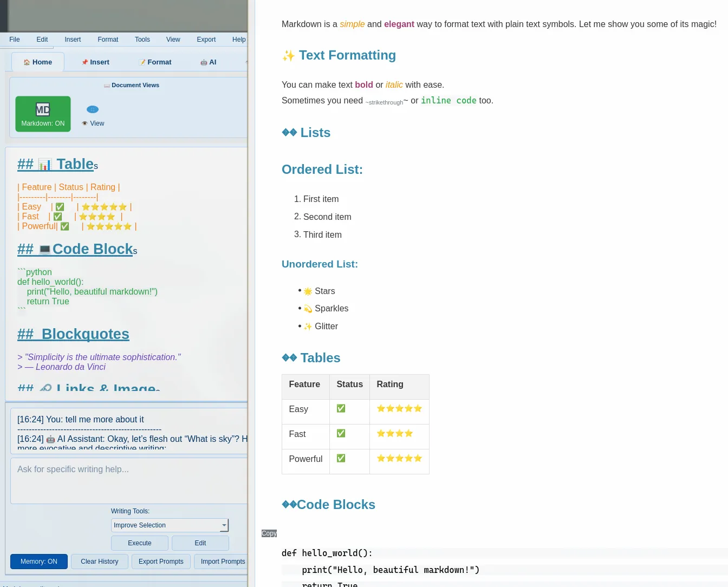Image resolution: width=728 pixels, height=587 pixels.
Task: Toggle Markdown: ON off
Action: (x=43, y=114)
